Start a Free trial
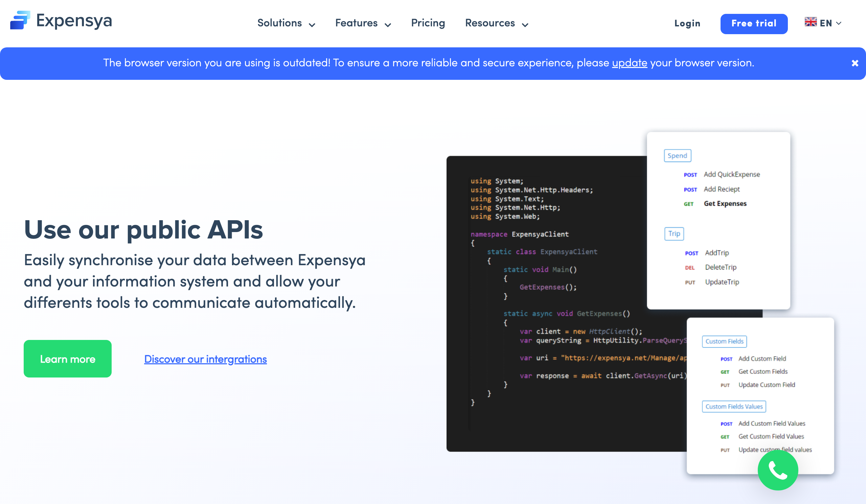This screenshot has height=504, width=866. coord(754,24)
